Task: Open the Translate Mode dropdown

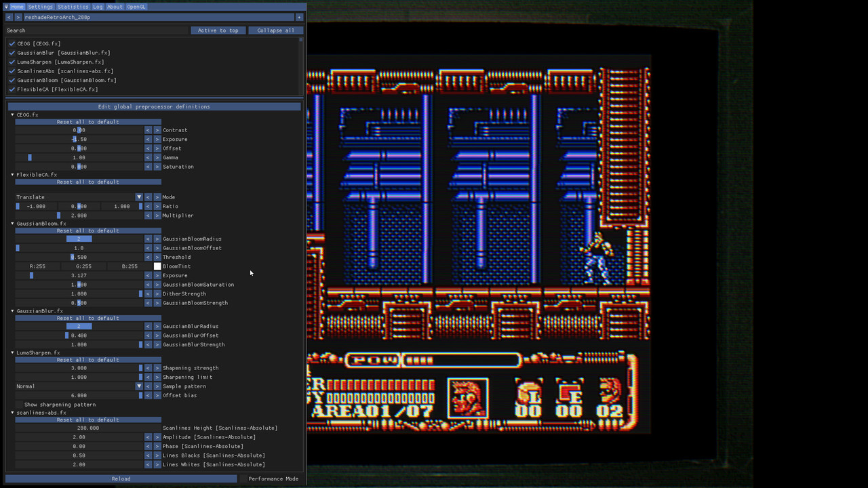Action: tap(79, 197)
